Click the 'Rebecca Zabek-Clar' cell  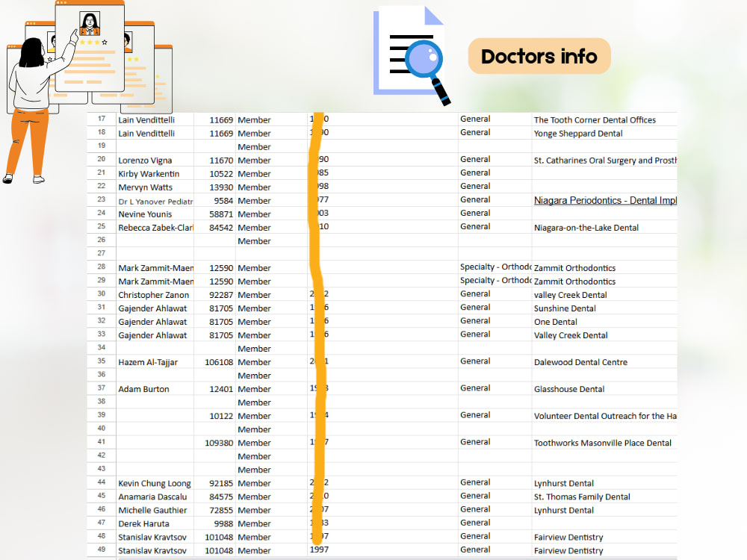coord(155,228)
